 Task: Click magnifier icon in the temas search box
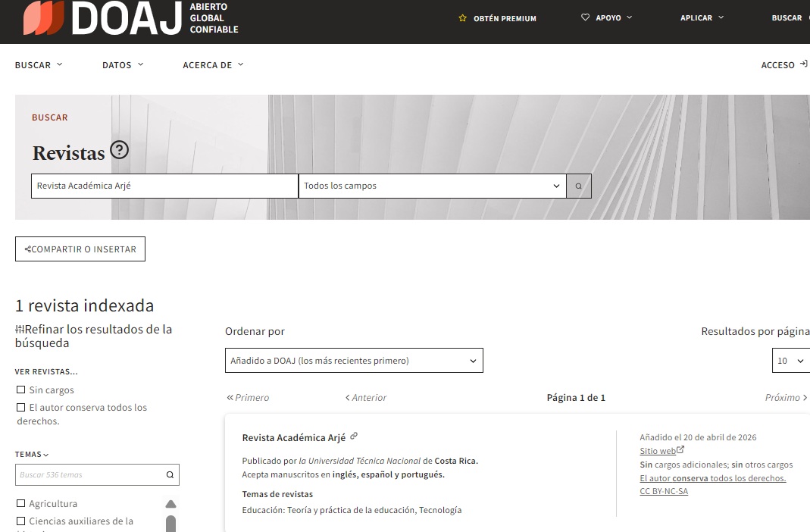click(x=170, y=475)
